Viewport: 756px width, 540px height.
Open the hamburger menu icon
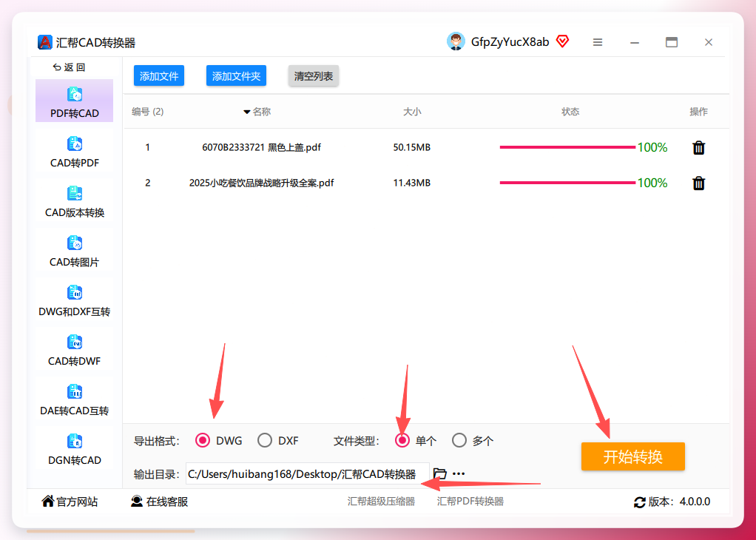coord(598,42)
